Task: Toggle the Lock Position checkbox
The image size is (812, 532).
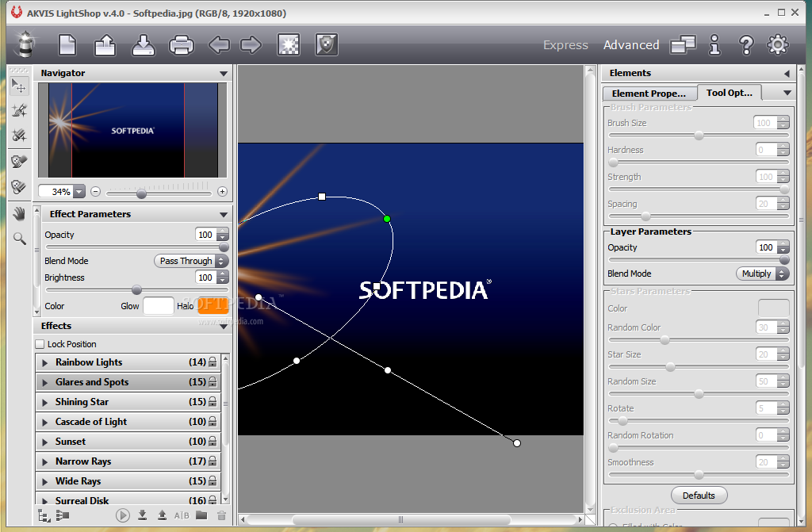Action: coord(40,344)
